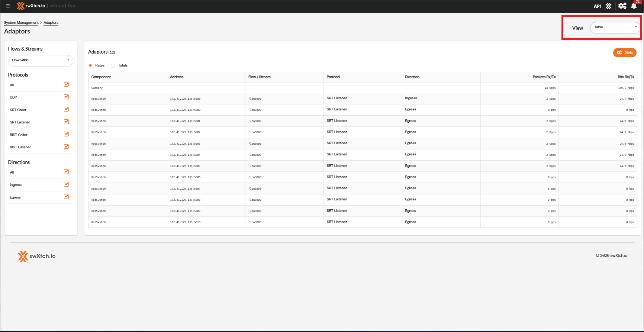This screenshot has width=644, height=332.
Task: Click the Adaptors breadcrumb link
Action: tap(51, 23)
